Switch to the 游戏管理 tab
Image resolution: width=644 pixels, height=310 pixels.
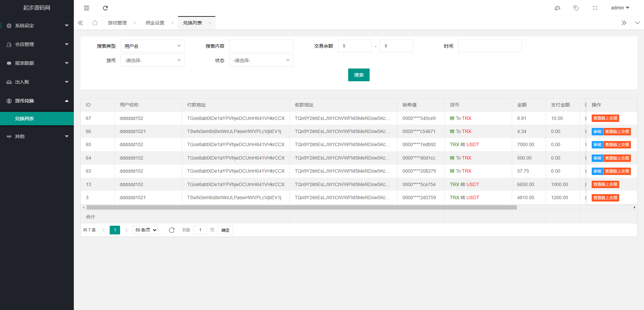pos(117,23)
